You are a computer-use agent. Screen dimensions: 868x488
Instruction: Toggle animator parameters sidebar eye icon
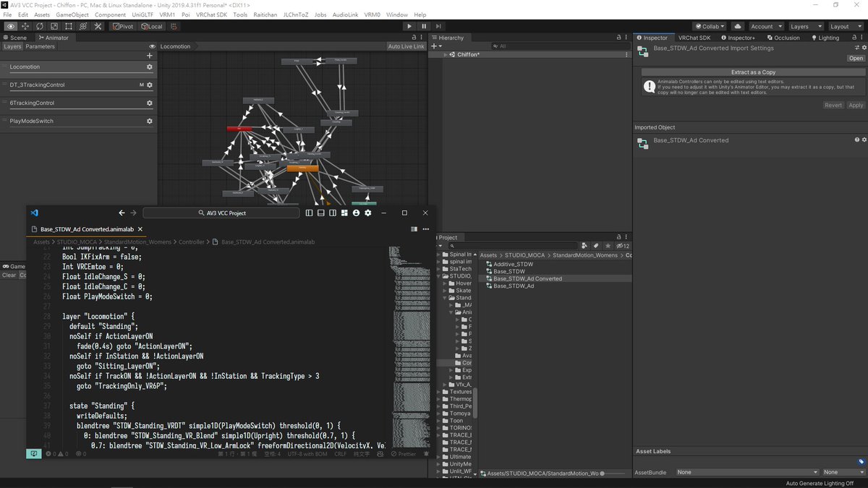coord(152,46)
